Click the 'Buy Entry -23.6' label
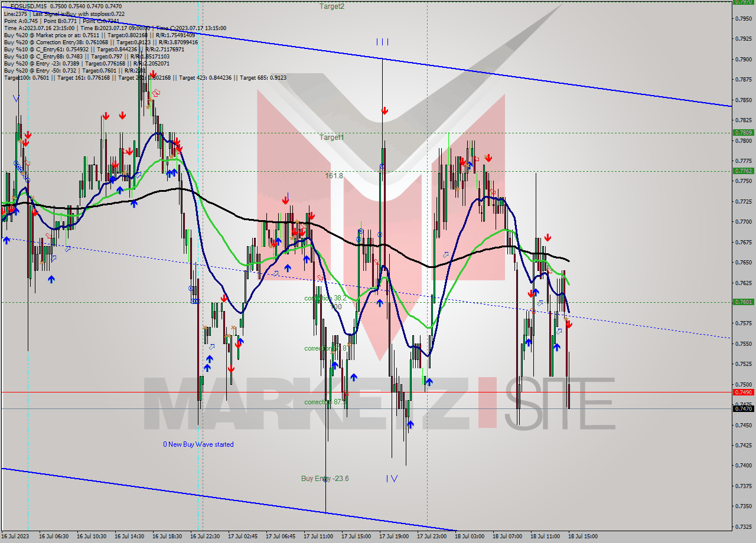The image size is (756, 543). [x=325, y=478]
